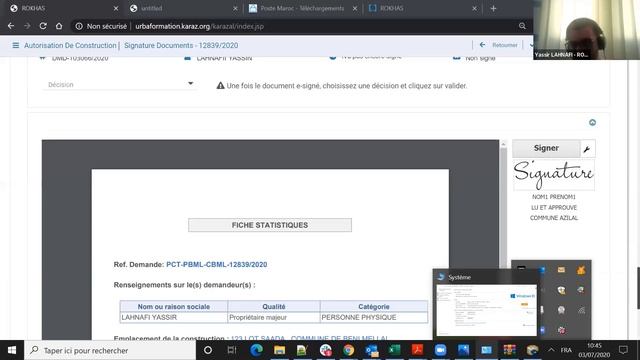Click the Qualité column header
Viewport: 640px width, 360px height.
(273, 307)
